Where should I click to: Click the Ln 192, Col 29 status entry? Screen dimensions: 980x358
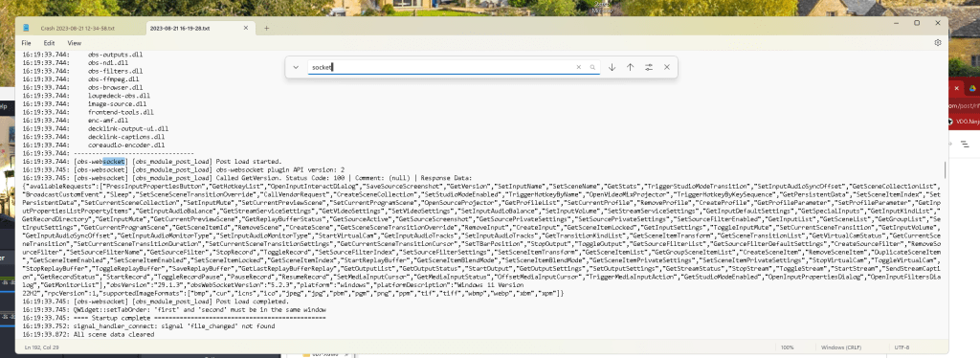(x=42, y=347)
